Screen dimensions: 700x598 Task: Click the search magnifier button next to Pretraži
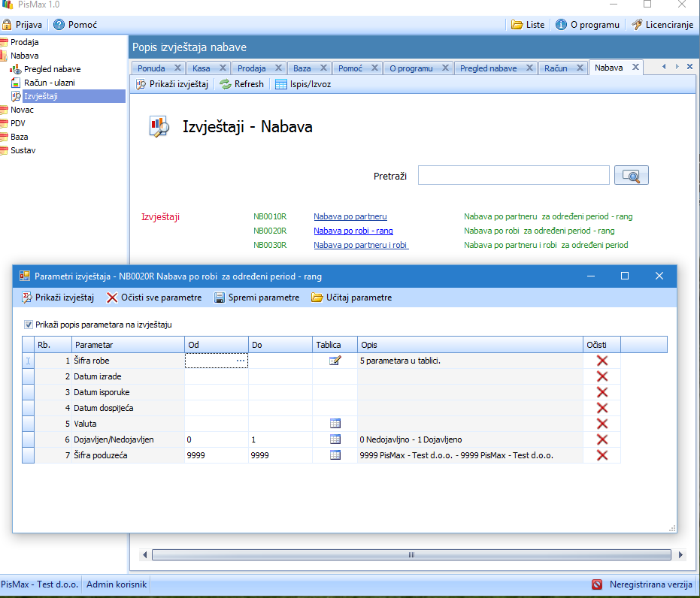632,175
